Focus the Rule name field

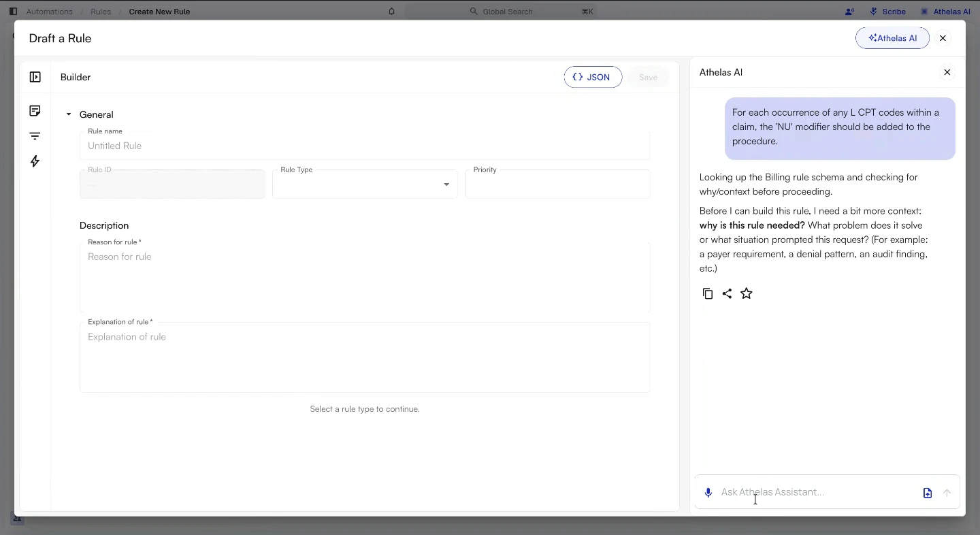coord(365,146)
